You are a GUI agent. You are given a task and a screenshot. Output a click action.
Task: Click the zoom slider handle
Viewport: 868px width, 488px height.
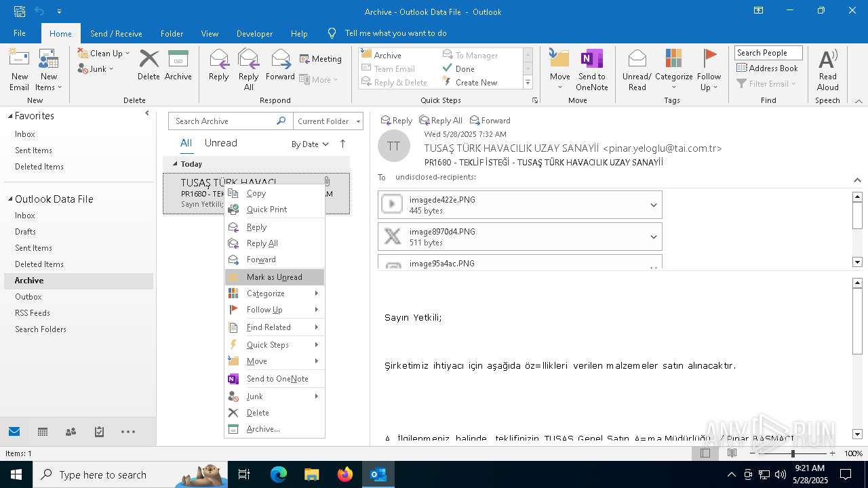pos(793,453)
